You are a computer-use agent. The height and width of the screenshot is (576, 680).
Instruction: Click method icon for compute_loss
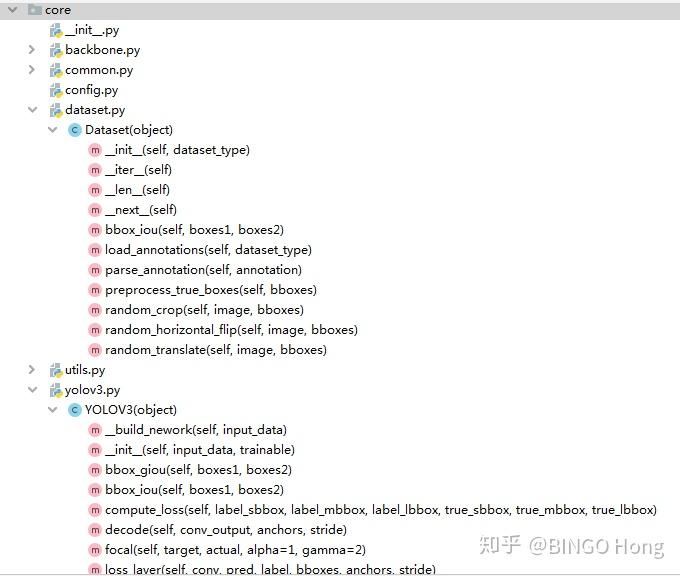tap(95, 510)
